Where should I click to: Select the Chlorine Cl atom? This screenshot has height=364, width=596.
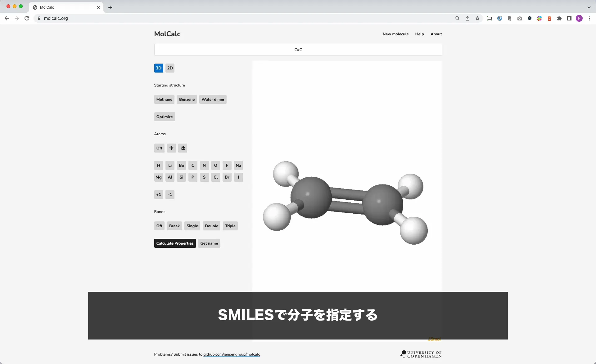216,177
